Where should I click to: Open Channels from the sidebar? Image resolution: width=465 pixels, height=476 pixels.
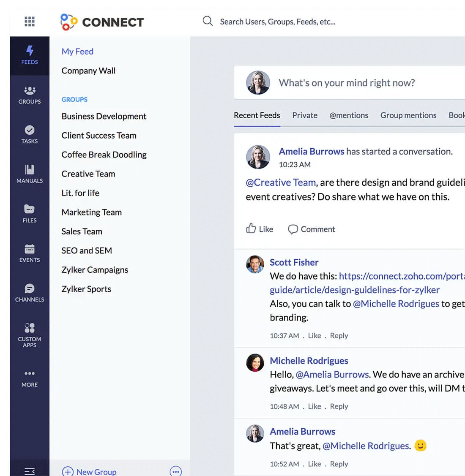[x=30, y=293]
